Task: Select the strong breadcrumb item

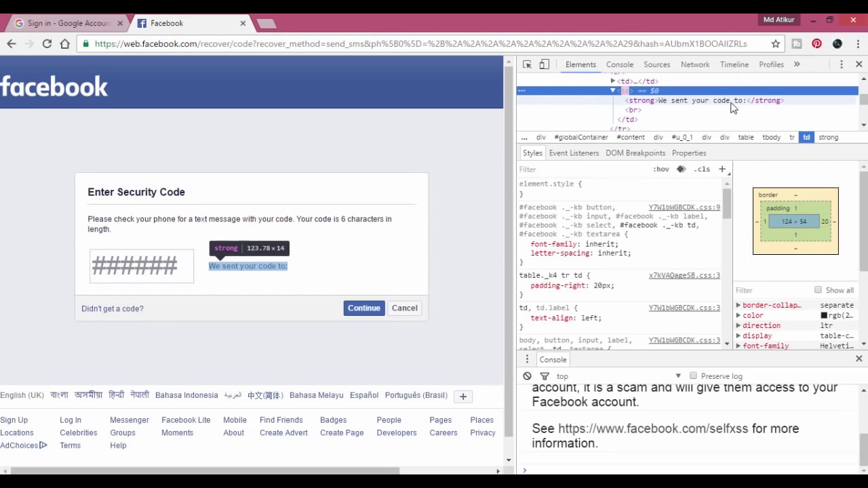Action: point(829,137)
